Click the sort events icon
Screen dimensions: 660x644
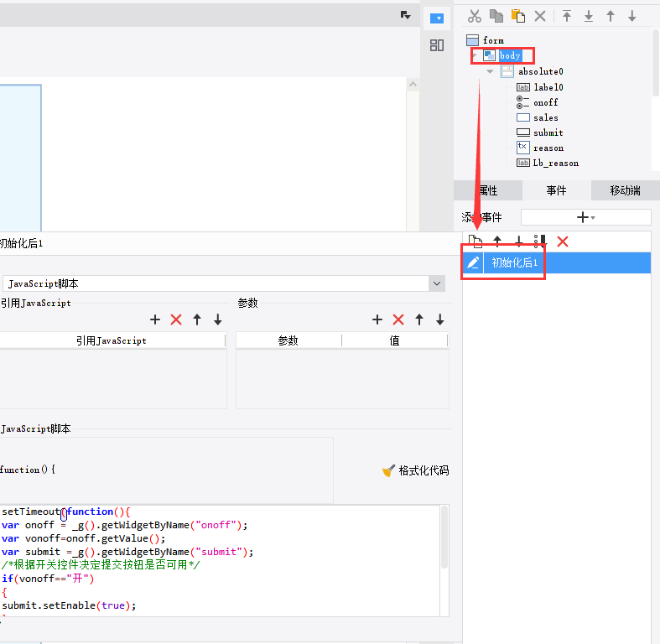click(x=540, y=241)
